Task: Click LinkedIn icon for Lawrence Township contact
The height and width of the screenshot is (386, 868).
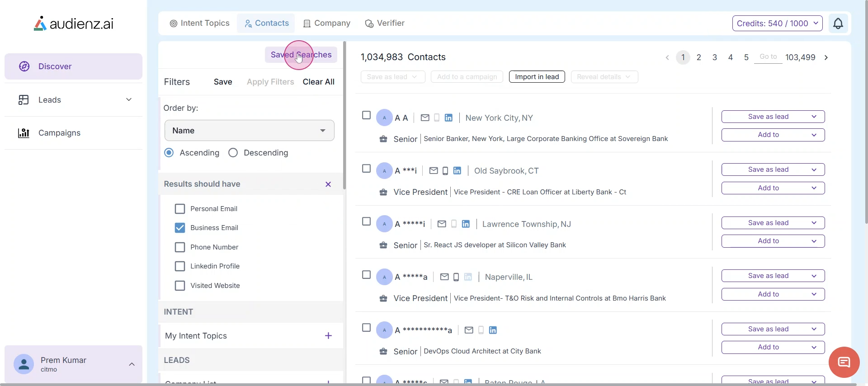Action: click(x=466, y=224)
